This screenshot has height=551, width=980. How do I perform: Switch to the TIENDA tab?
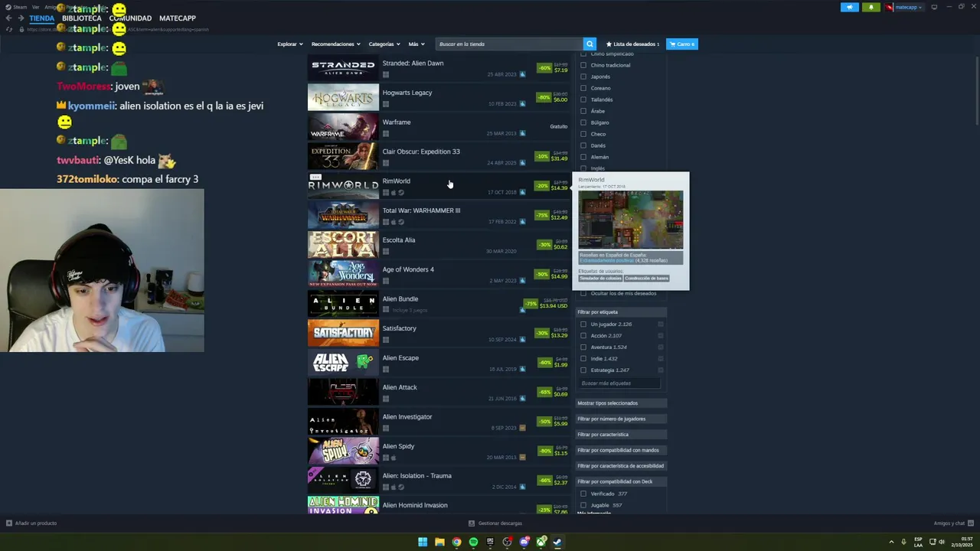pyautogui.click(x=42, y=18)
